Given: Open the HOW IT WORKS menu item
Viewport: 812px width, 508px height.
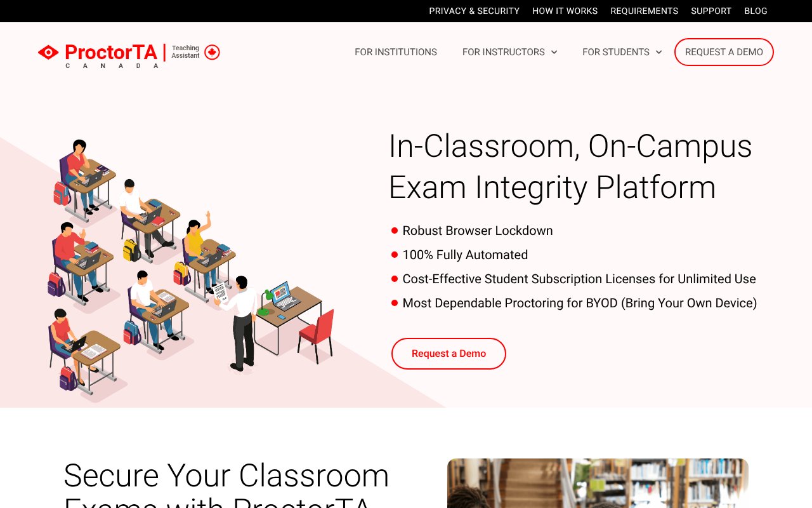Looking at the screenshot, I should (565, 11).
